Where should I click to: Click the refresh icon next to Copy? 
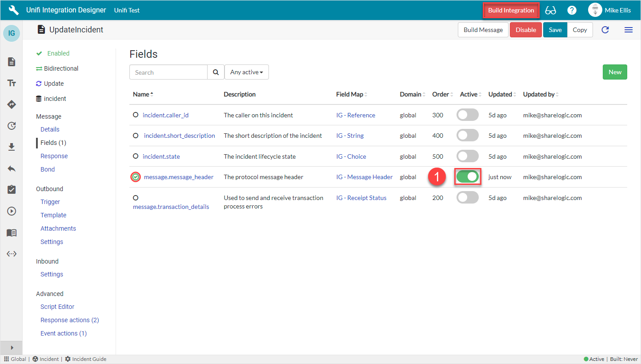tap(605, 30)
